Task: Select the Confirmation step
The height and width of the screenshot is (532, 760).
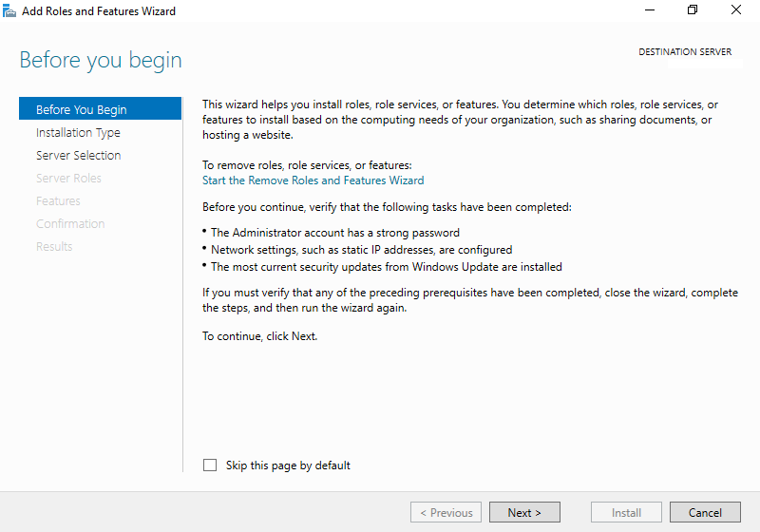Action: point(70,223)
